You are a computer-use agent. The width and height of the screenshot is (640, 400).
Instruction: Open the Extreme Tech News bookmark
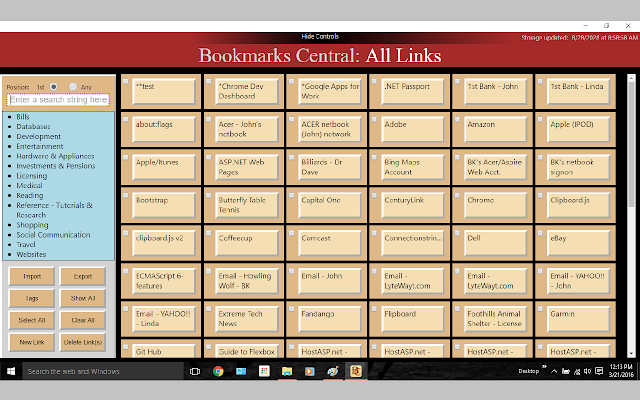pyautogui.click(x=247, y=319)
